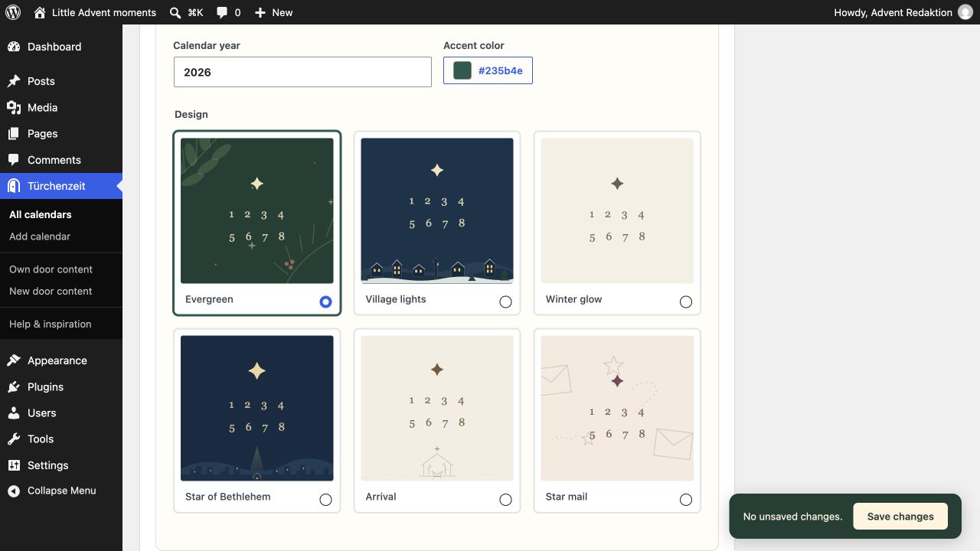Open the Little Advent moments site link
This screenshot has width=980, height=551.
click(104, 12)
